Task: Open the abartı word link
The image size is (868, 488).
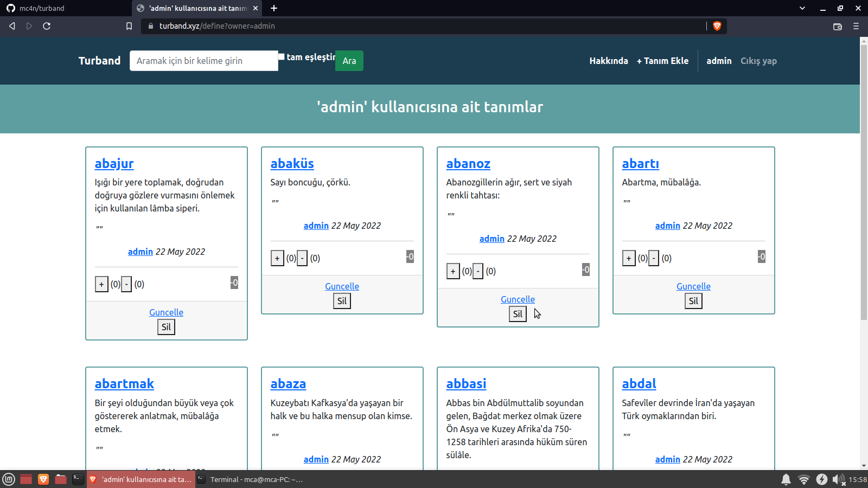Action: tap(640, 164)
